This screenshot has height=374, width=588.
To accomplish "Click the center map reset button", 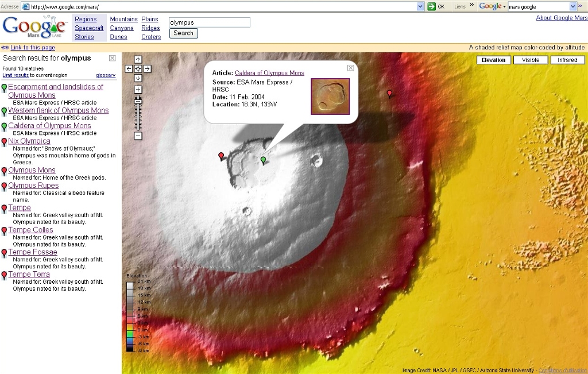I will point(138,68).
